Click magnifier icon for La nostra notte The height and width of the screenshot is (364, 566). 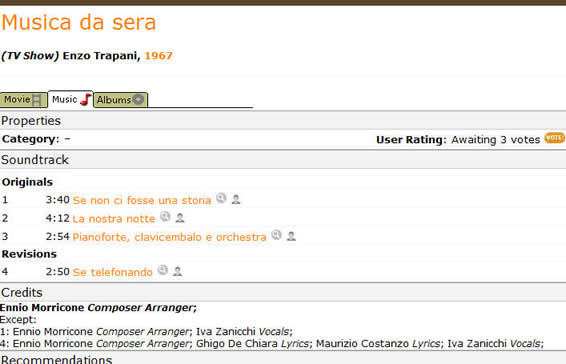(x=165, y=217)
